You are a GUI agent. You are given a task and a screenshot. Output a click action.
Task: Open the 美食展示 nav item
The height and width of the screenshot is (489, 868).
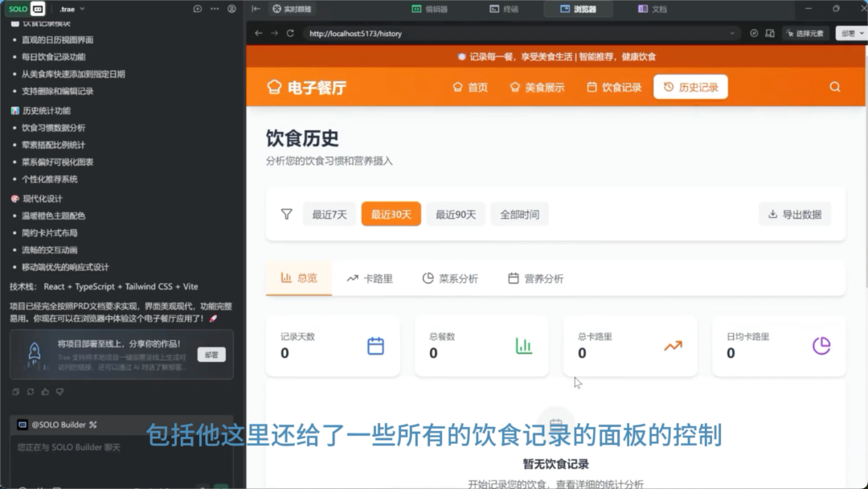(537, 87)
